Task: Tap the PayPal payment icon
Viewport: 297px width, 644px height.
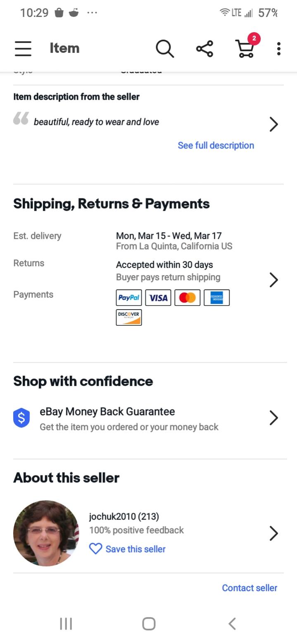Action: [x=129, y=298]
